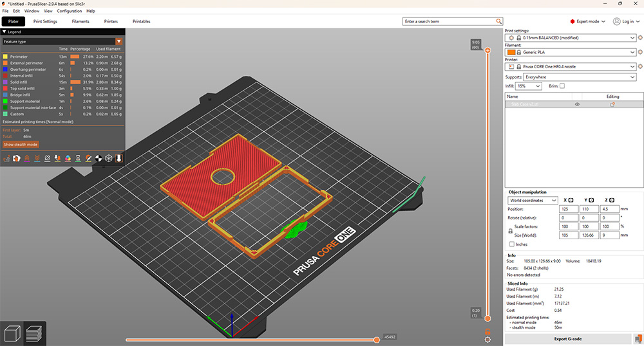Open Expert mode dropdown

pos(588,21)
